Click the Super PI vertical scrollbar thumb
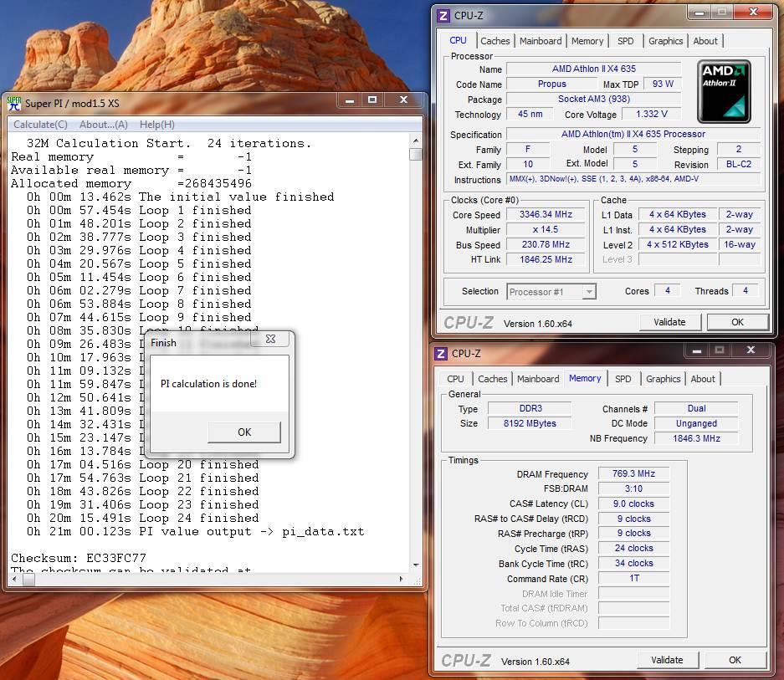 pyautogui.click(x=416, y=154)
